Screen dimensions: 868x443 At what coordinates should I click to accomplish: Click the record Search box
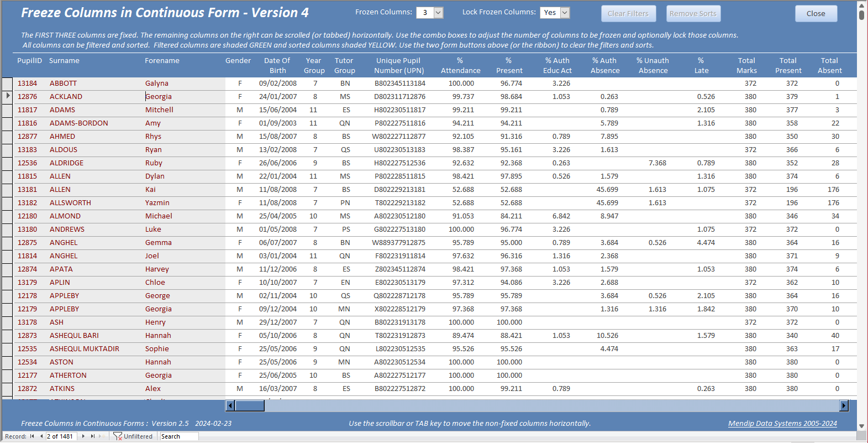coord(178,436)
